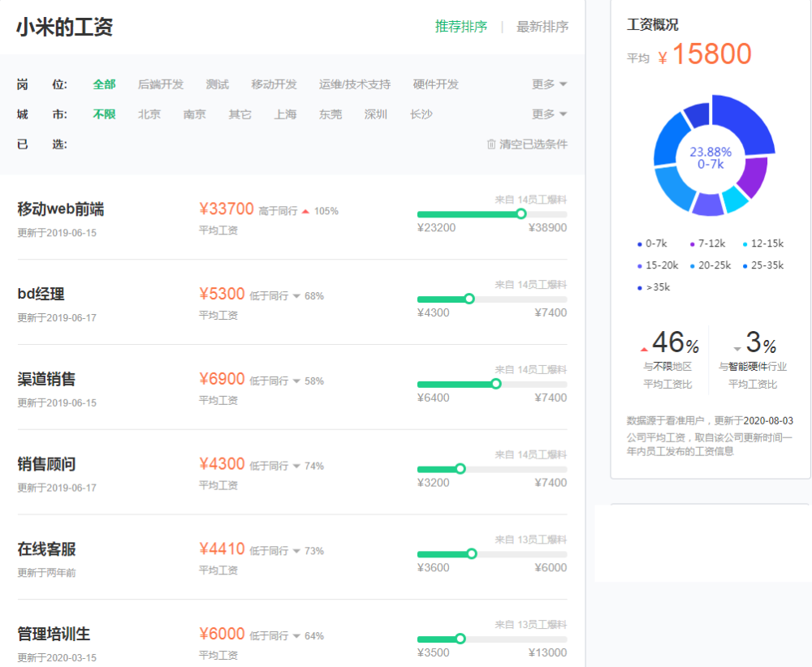Open the 管理培训生 salary entry
This screenshot has width=812, height=667.
54,634
